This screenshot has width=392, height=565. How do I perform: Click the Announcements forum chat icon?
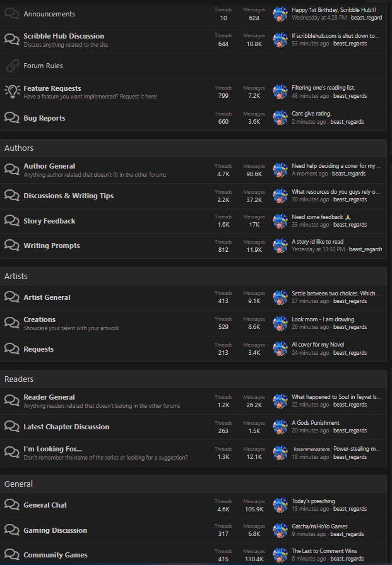(x=12, y=14)
